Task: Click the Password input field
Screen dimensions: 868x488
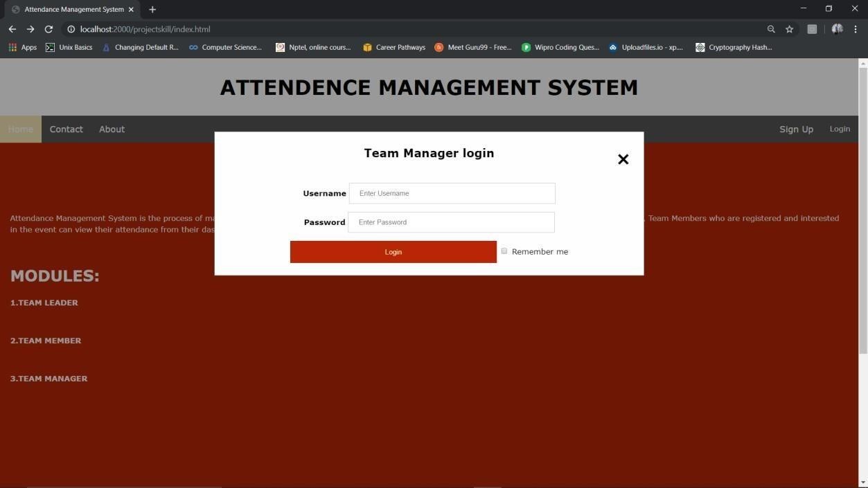Action: click(x=451, y=222)
